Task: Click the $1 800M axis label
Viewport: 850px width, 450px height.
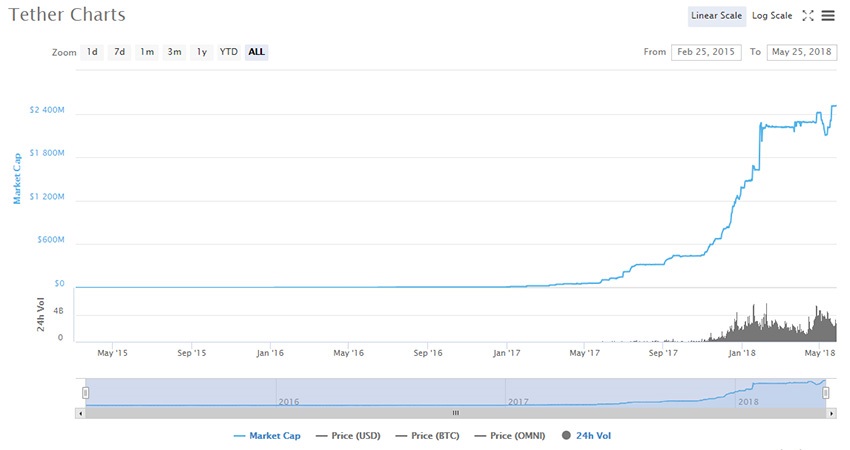Action: pyautogui.click(x=47, y=153)
